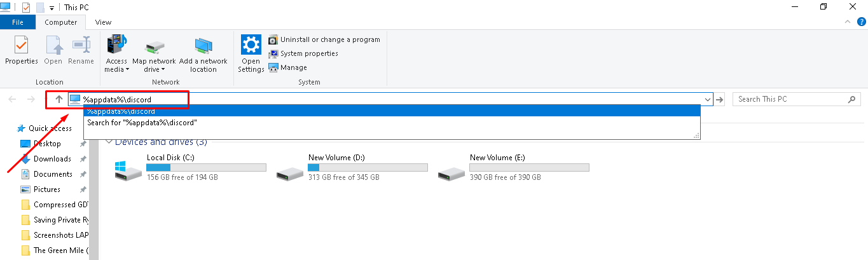This screenshot has width=868, height=260.
Task: Click the Manage computer icon
Action: (x=273, y=67)
